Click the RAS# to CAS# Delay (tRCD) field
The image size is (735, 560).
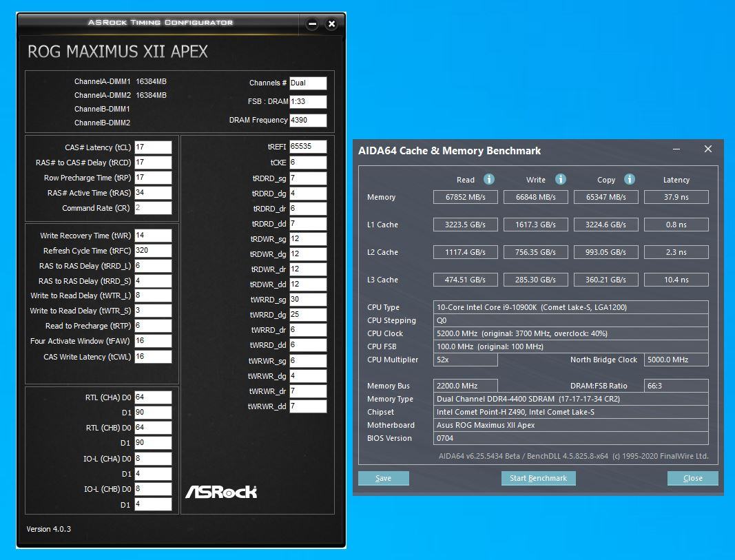[x=154, y=162]
